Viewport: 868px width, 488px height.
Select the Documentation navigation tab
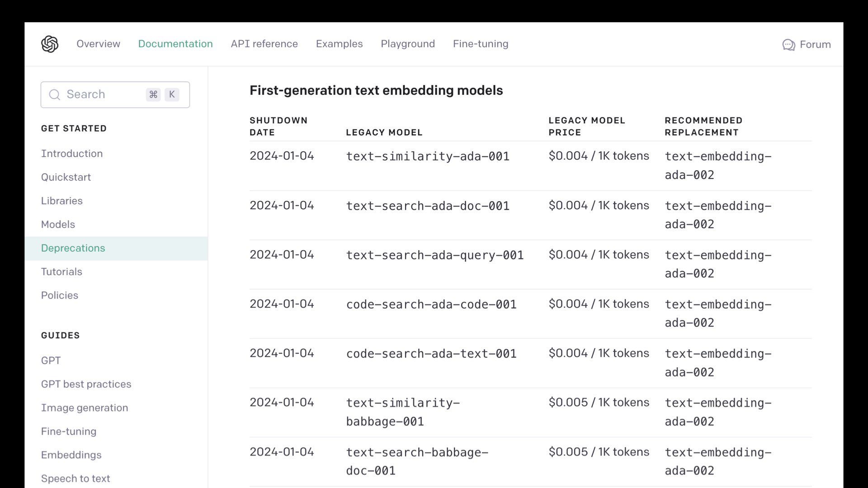pos(175,43)
